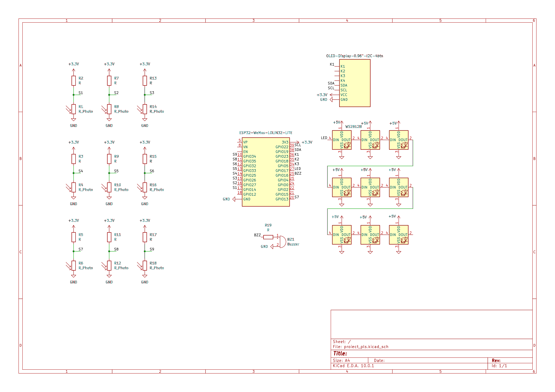Click the BZZ label left of R19
The image size is (555, 392).
pyautogui.click(x=258, y=235)
